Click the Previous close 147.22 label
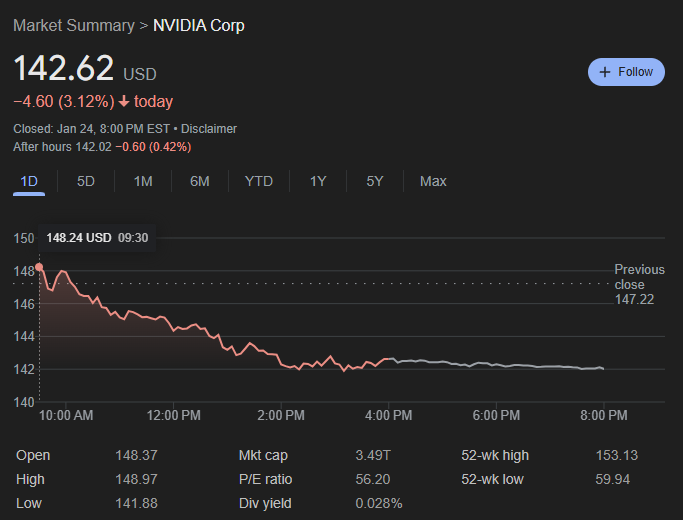 click(639, 284)
